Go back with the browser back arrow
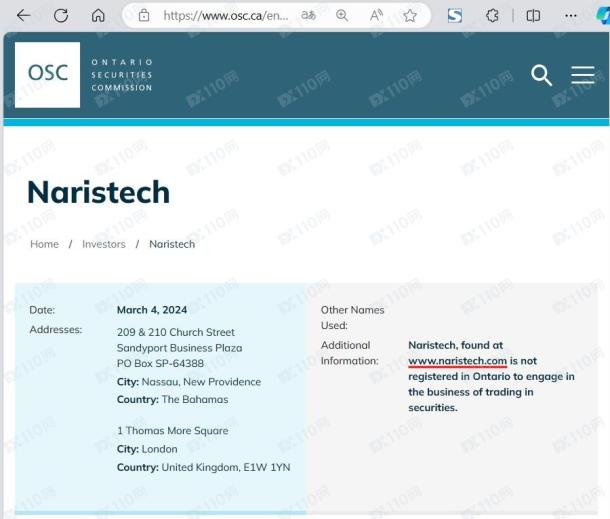Image resolution: width=610 pixels, height=519 pixels. point(24,16)
